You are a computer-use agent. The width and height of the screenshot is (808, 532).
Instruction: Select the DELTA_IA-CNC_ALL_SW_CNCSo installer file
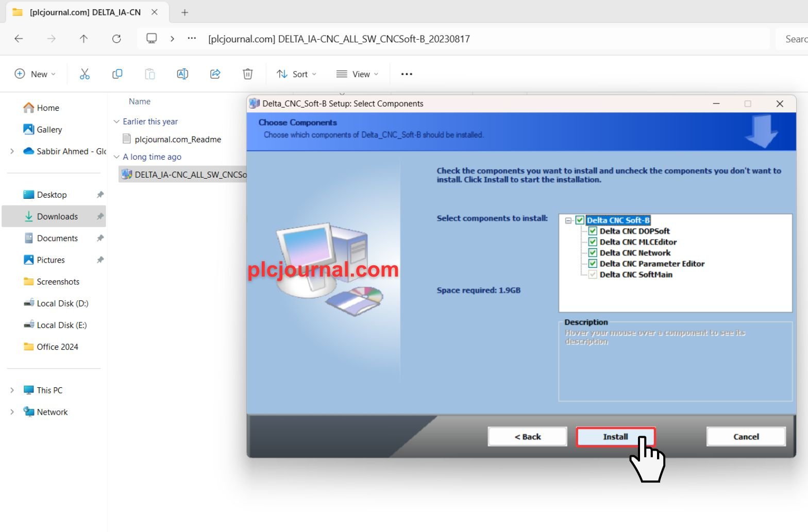click(183, 175)
